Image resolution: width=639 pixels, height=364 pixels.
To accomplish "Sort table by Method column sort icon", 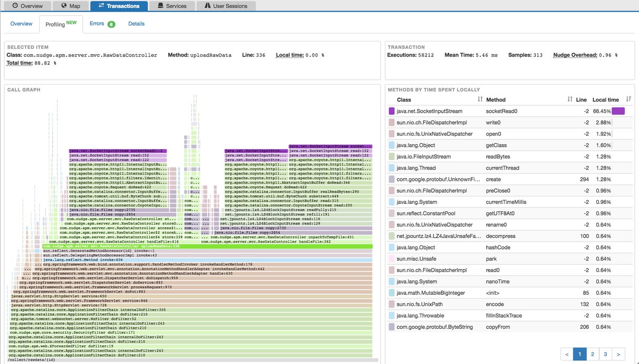I will point(570,100).
